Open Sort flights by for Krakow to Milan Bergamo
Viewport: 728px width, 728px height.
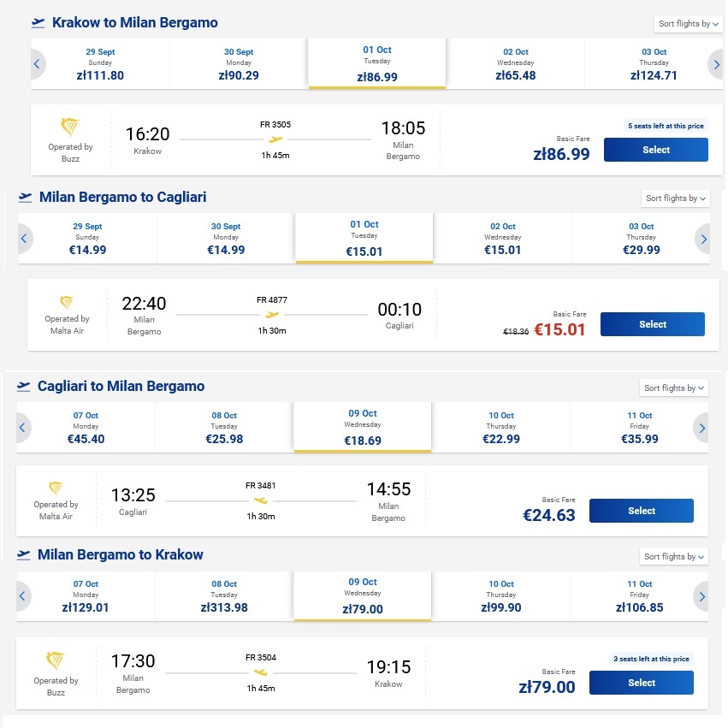[688, 24]
